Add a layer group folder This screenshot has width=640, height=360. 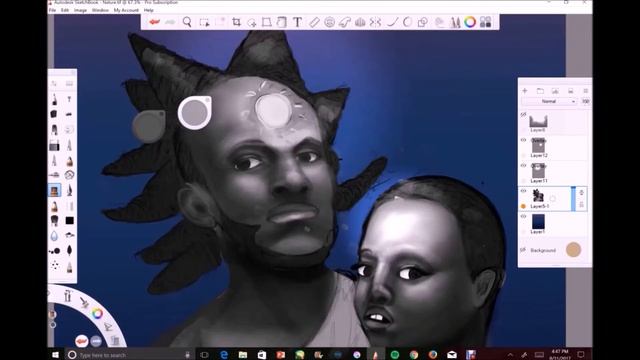tap(540, 91)
